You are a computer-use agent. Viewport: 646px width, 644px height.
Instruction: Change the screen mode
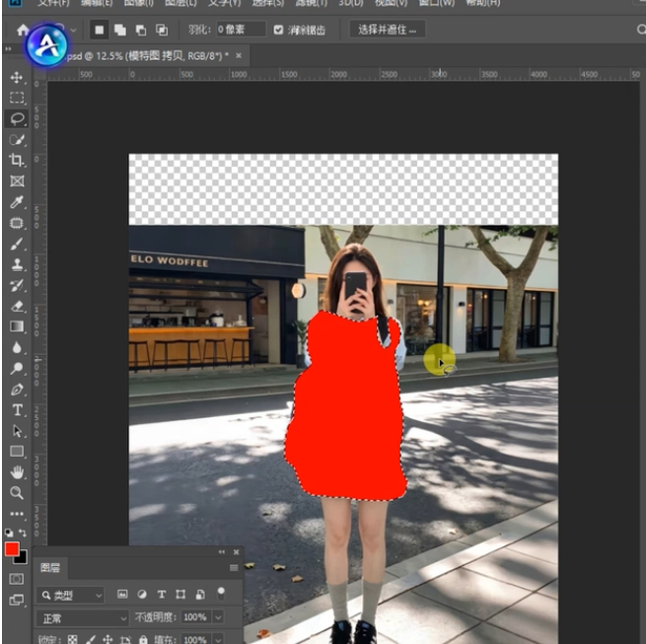[x=17, y=600]
